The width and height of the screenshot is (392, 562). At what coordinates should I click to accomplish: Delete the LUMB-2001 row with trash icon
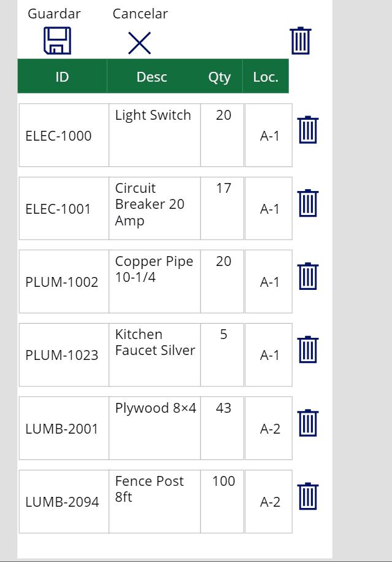coord(308,423)
